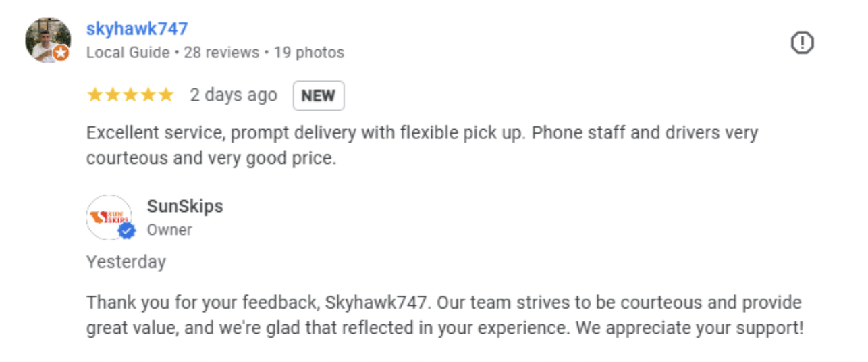Screen dimensions: 868x362
Task: Open reviewer skyhawk747's profile photo
Action: 47,40
